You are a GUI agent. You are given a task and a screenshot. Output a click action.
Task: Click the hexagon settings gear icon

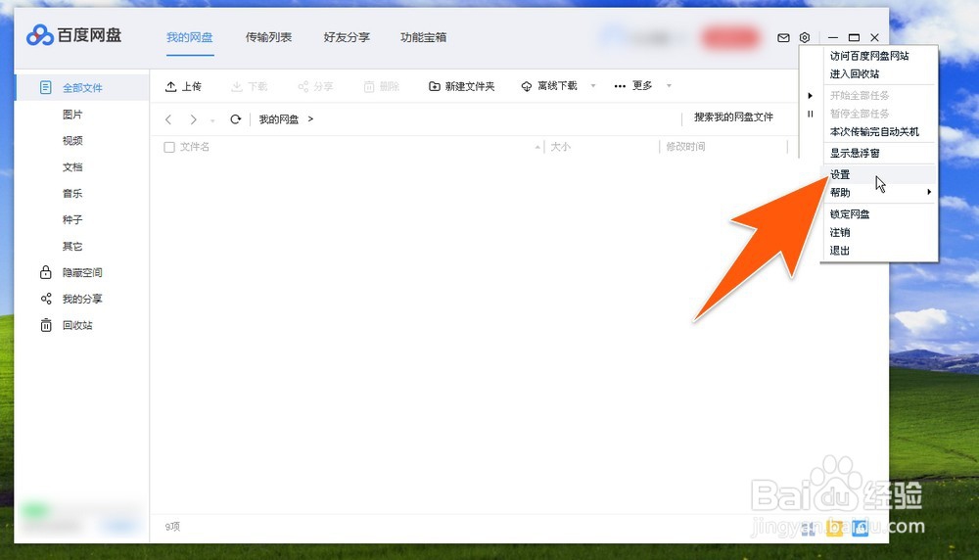(804, 37)
